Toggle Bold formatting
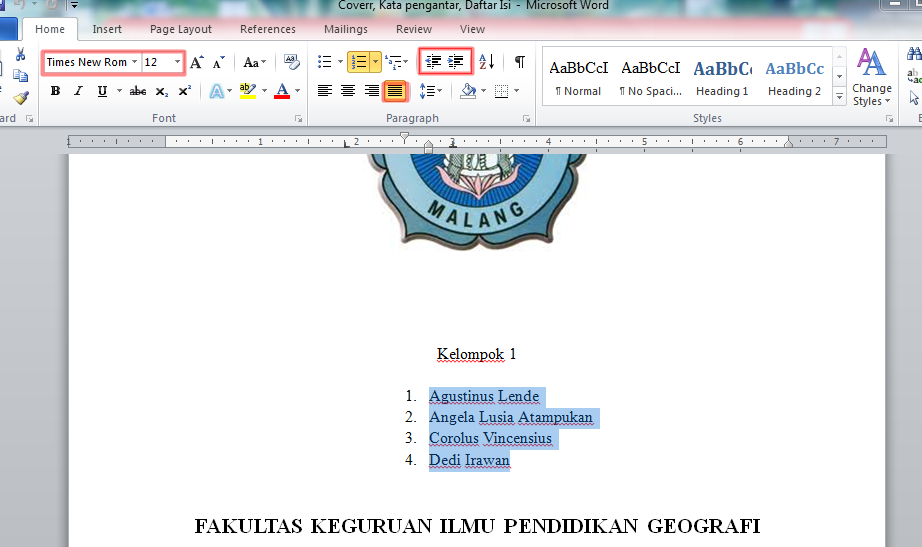Screen dimensions: 922x547 55,91
